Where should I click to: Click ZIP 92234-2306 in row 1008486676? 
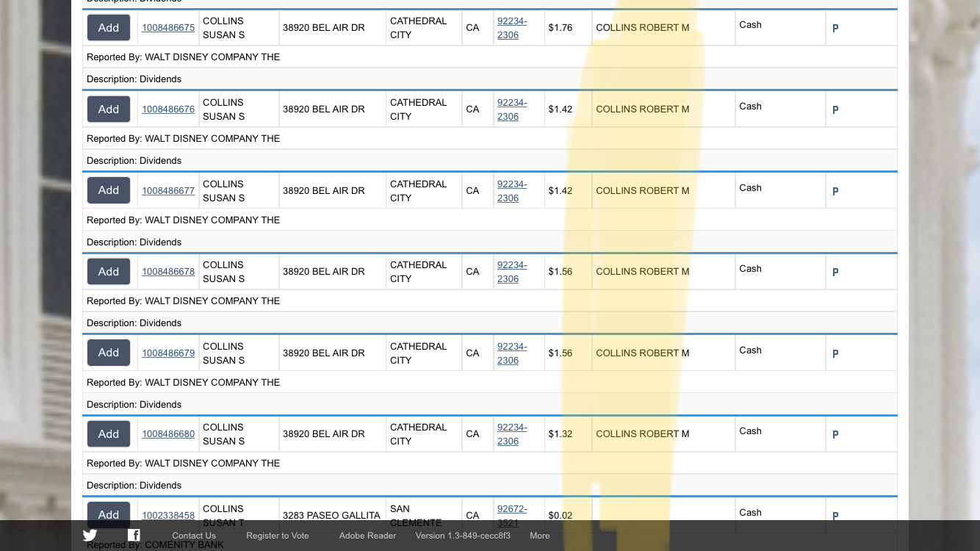pos(512,109)
